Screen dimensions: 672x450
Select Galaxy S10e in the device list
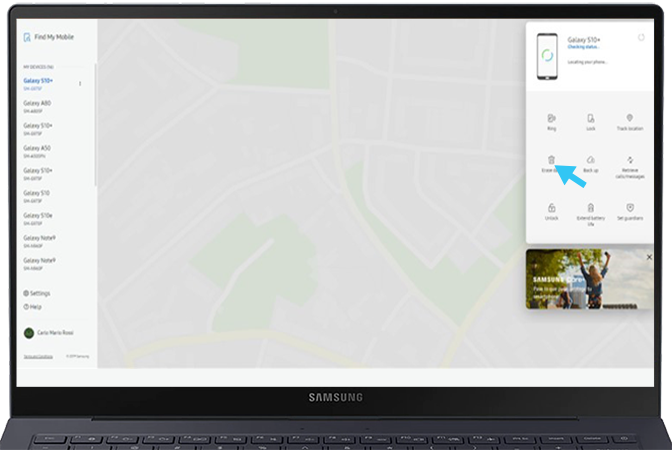tap(38, 219)
